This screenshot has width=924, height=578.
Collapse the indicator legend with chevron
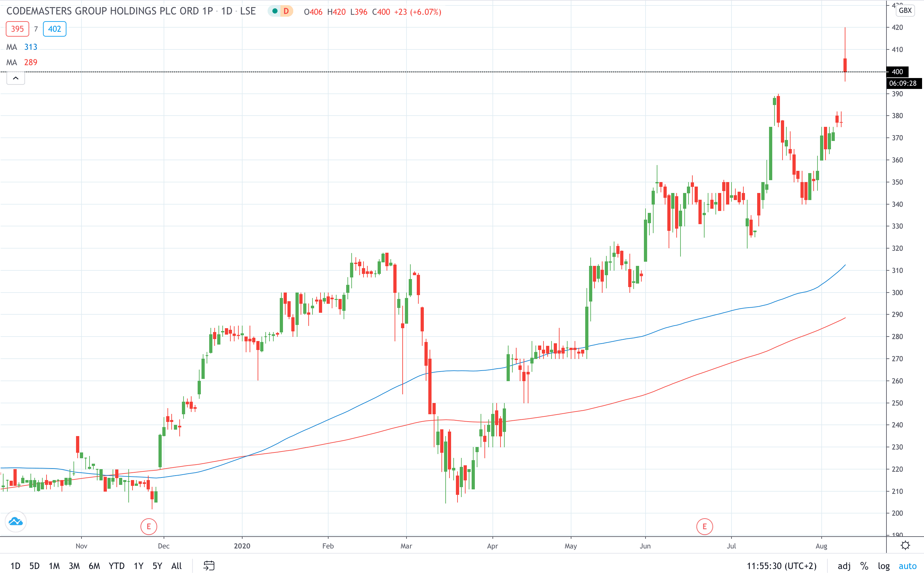coord(16,78)
